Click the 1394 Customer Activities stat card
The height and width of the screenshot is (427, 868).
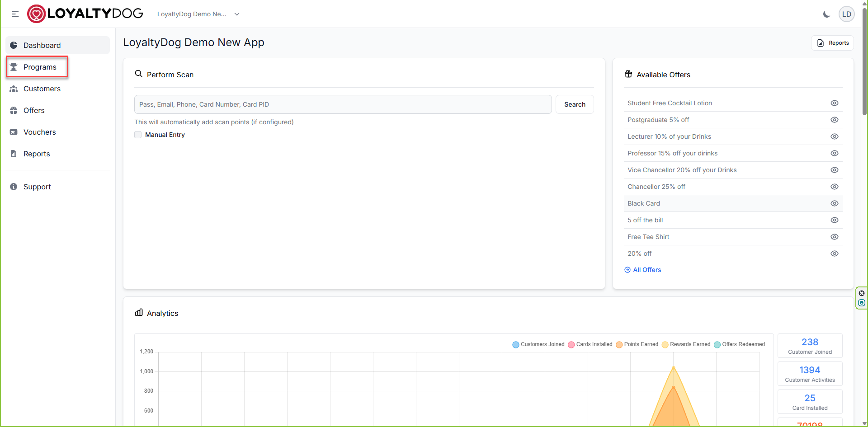coord(810,374)
